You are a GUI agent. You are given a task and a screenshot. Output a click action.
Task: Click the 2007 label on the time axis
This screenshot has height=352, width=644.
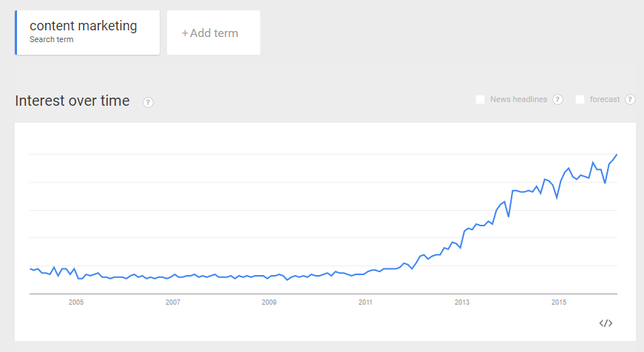point(173,302)
